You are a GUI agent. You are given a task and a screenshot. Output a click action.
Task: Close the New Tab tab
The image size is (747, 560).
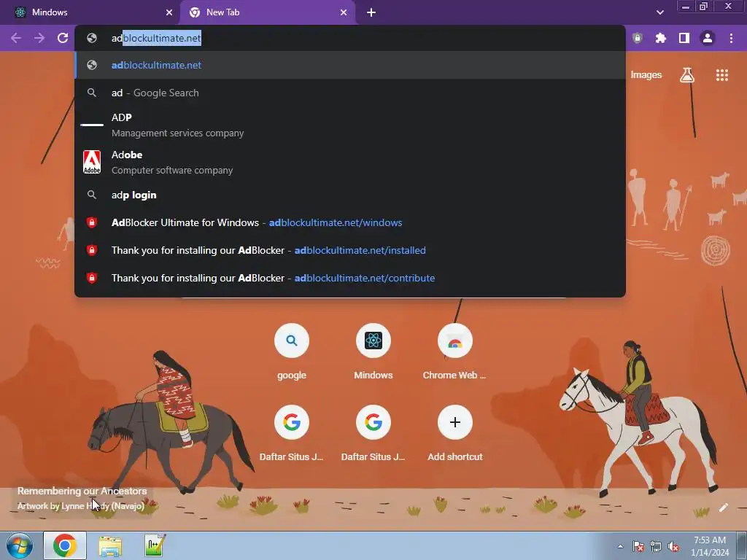point(344,12)
